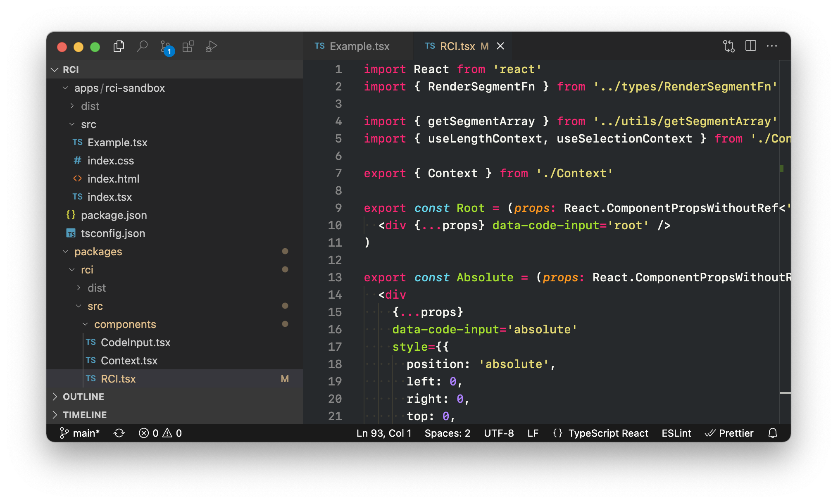Click the Open Changes compare icon
The width and height of the screenshot is (838, 504).
click(729, 46)
